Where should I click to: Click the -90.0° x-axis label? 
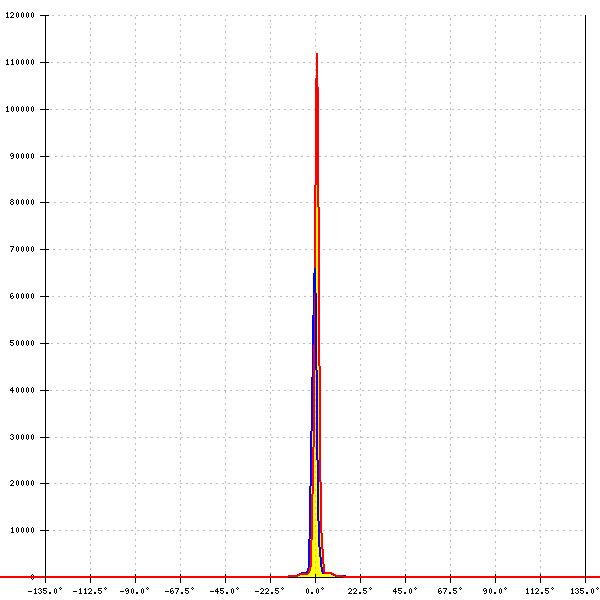(x=135, y=591)
